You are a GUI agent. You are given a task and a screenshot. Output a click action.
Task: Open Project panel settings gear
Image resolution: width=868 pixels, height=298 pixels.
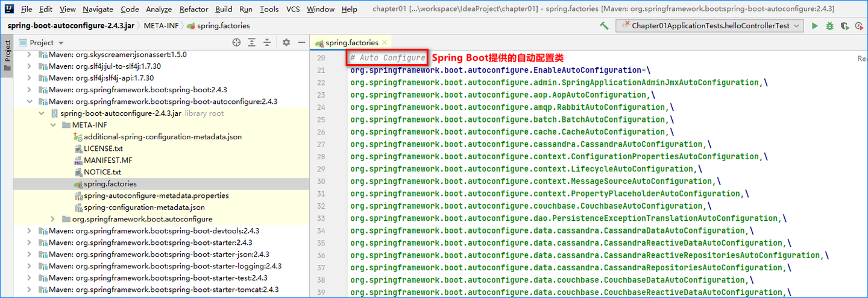(x=286, y=42)
